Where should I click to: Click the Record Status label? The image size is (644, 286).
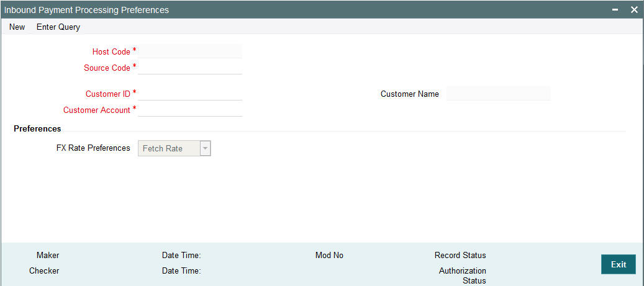point(460,255)
